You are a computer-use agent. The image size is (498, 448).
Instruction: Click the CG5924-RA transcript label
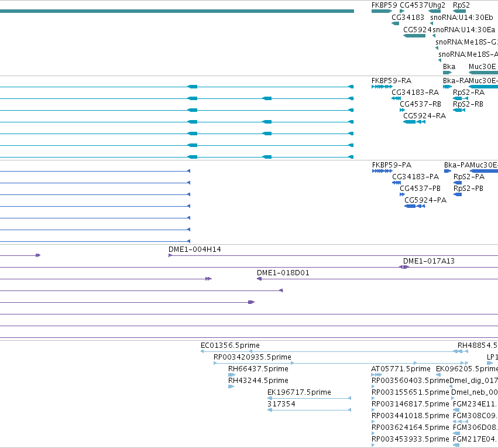pos(424,116)
